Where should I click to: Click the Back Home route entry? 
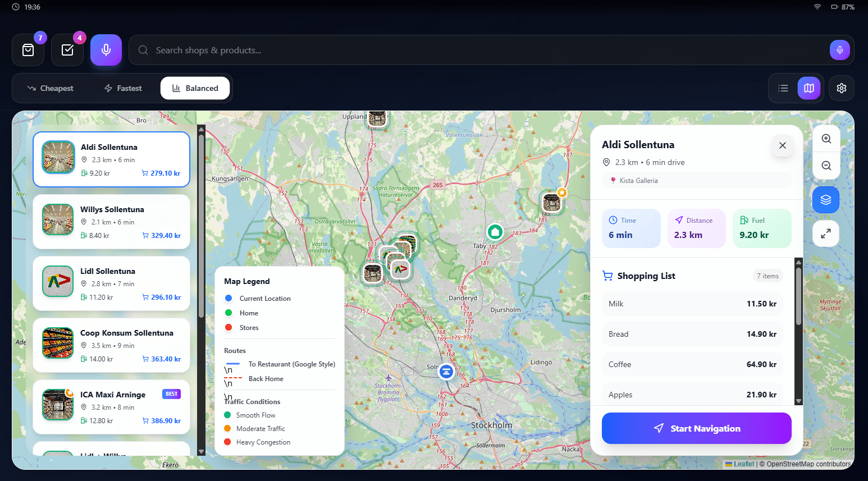pyautogui.click(x=254, y=379)
